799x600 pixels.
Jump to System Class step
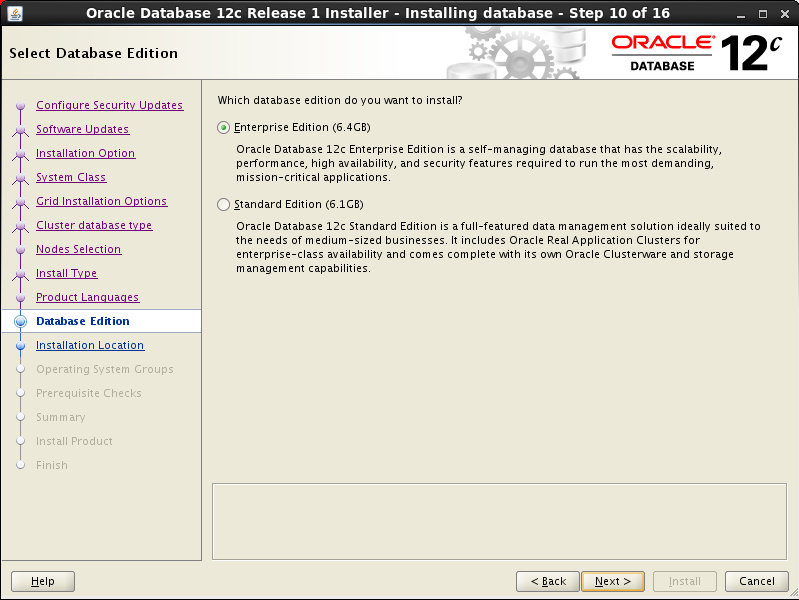(71, 177)
